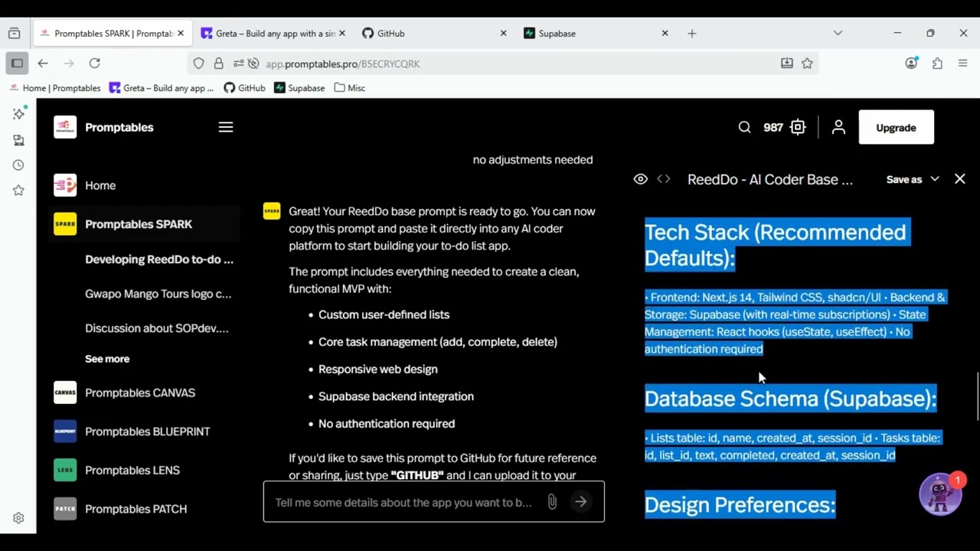This screenshot has height=551, width=980.
Task: Open a new browser tab
Action: tap(692, 34)
